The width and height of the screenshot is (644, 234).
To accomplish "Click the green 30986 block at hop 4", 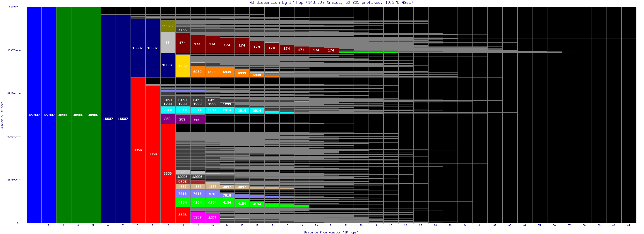I will tap(78, 115).
